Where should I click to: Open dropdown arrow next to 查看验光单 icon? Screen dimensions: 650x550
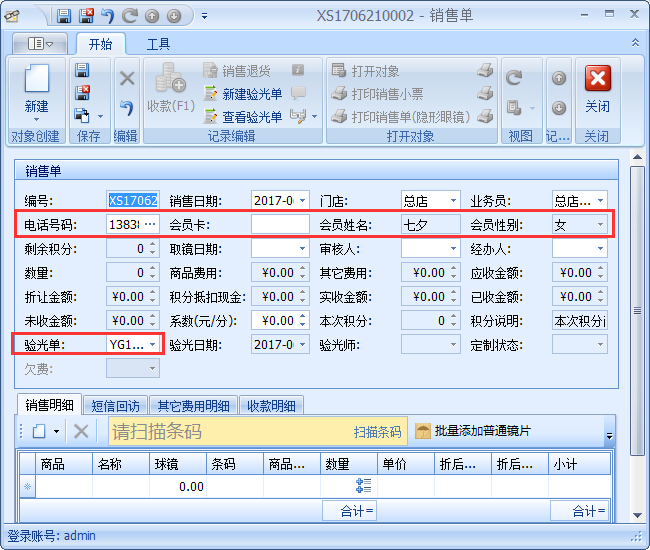(314, 116)
